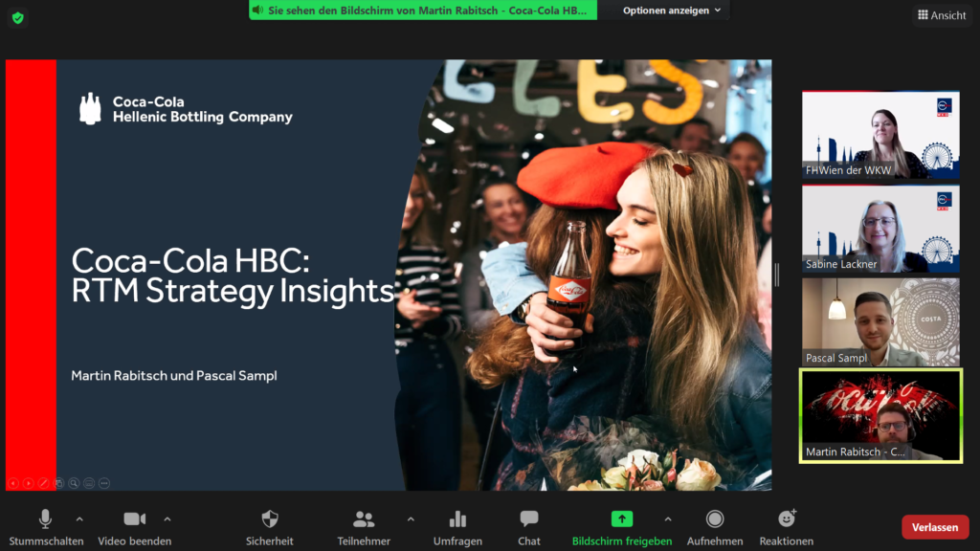Click the panel divider handle beside slide
Image resolution: width=980 pixels, height=551 pixels.
pyautogui.click(x=777, y=275)
